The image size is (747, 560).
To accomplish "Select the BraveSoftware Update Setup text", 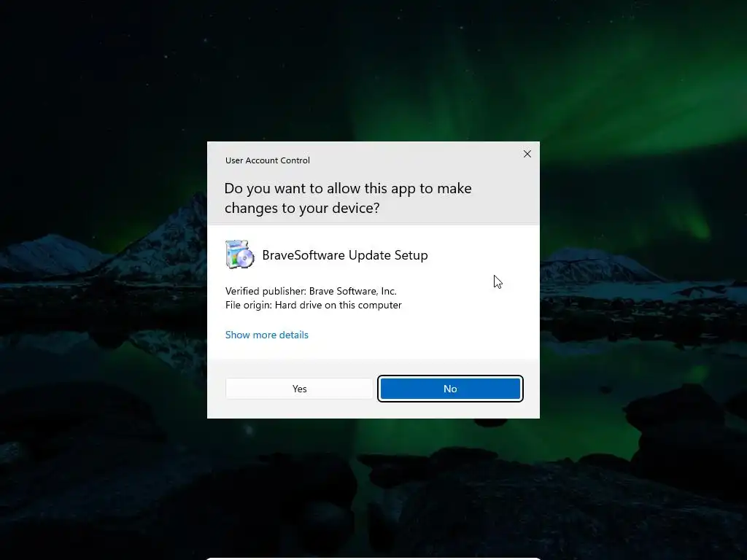I will (345, 255).
